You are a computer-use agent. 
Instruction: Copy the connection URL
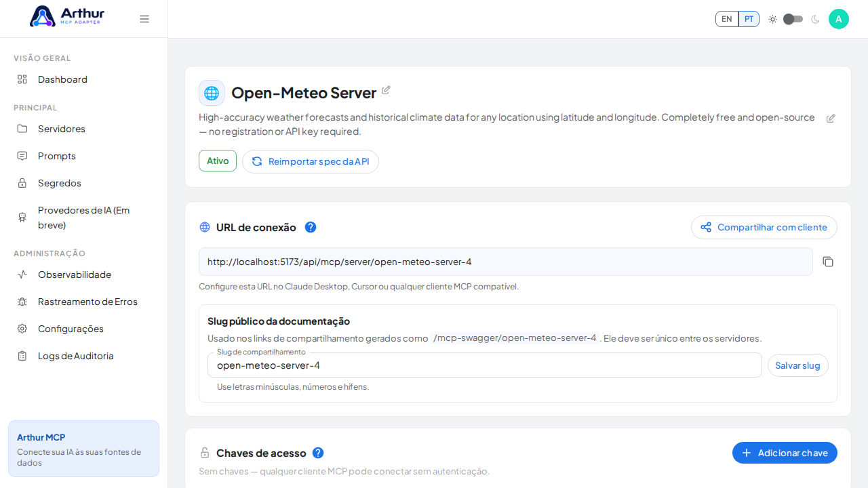click(x=828, y=262)
